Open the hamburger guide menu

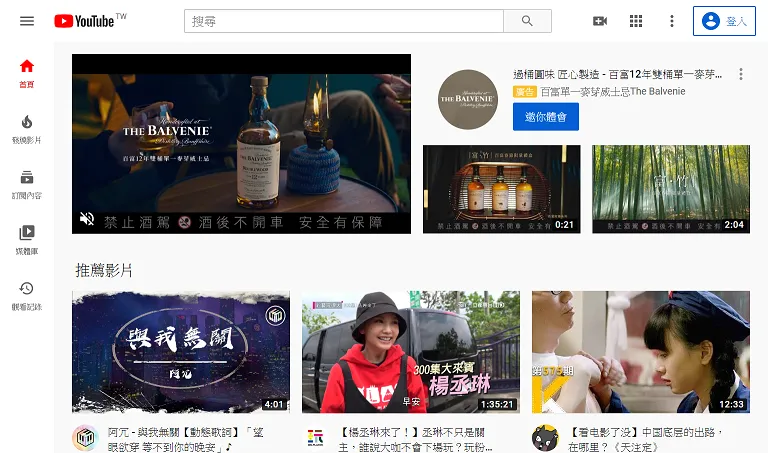[27, 21]
